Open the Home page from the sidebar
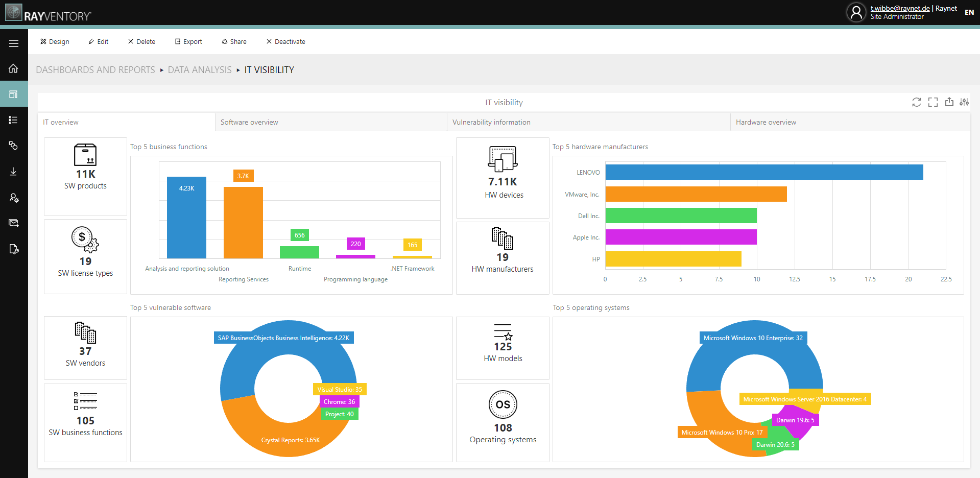Image resolution: width=980 pixels, height=478 pixels. tap(14, 68)
